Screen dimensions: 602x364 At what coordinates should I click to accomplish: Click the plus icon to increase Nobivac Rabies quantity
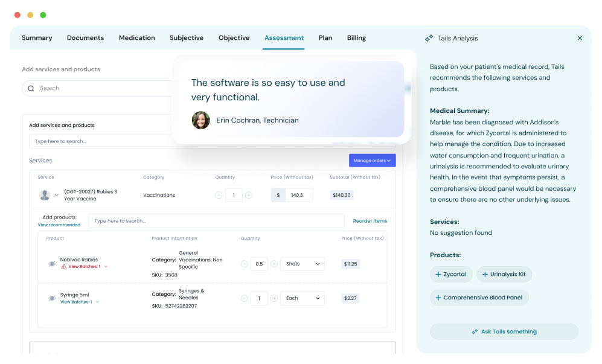(274, 264)
